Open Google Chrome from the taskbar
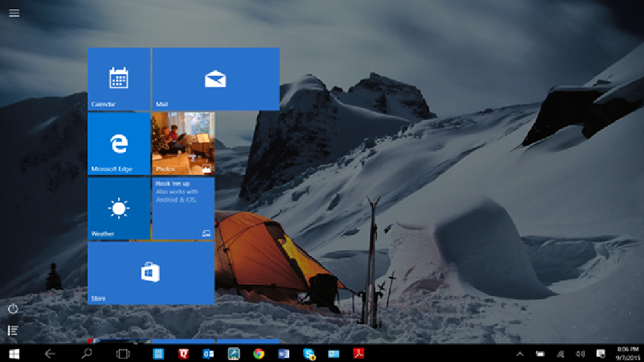Viewport: 644px width, 362px height. [x=259, y=353]
